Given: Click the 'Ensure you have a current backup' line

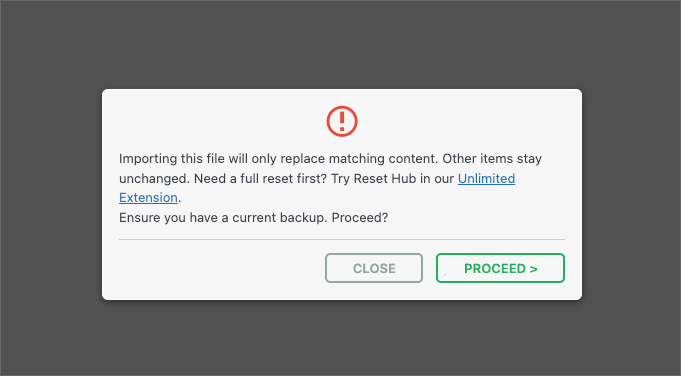Looking at the screenshot, I should point(223,218).
